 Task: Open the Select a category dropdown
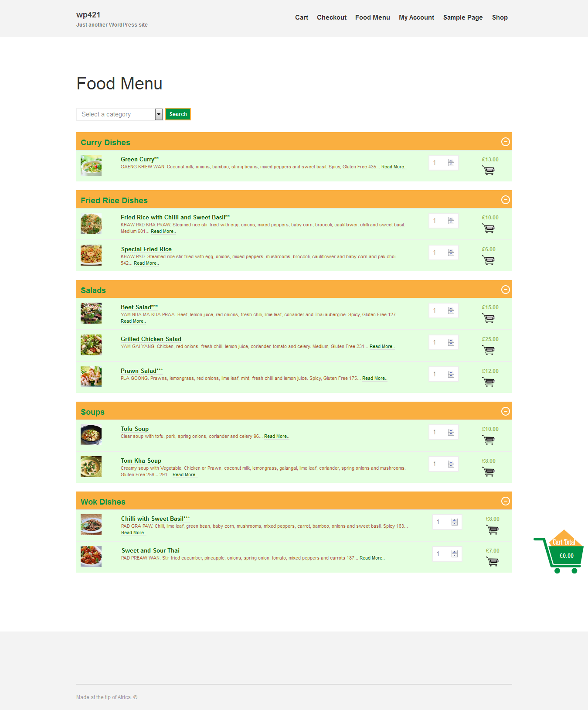pyautogui.click(x=158, y=114)
